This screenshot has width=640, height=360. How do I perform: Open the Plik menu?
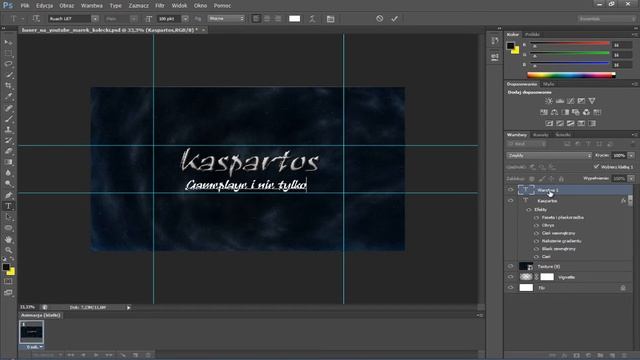25,6
